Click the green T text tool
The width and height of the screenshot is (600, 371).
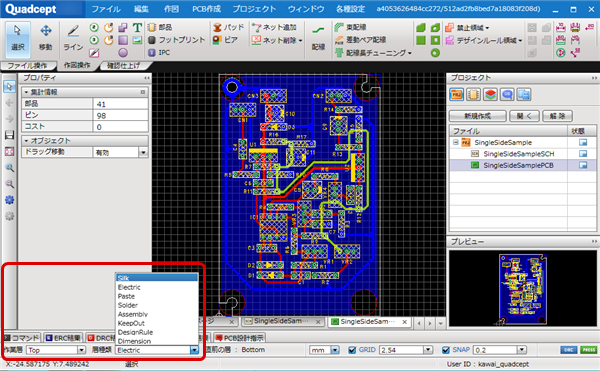[137, 27]
